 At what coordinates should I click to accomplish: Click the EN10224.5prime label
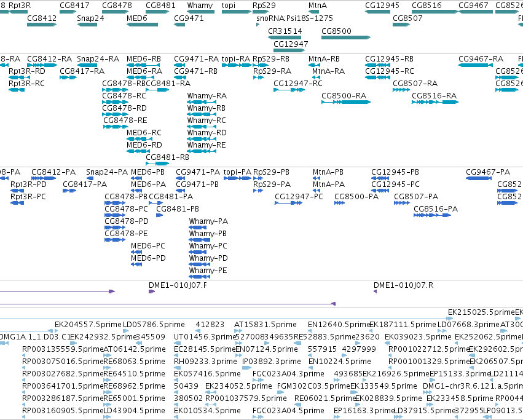[x=339, y=361]
